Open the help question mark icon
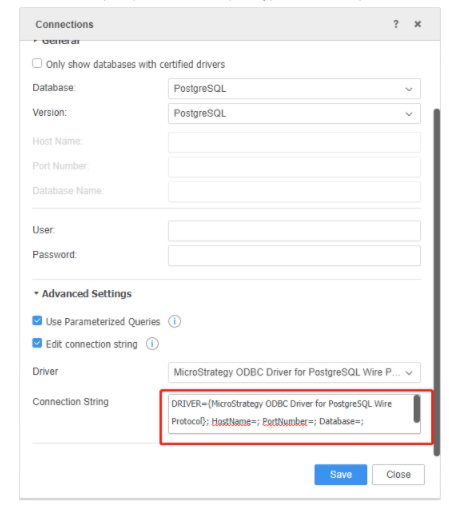Screen dimensions: 449x510 (x=396, y=24)
